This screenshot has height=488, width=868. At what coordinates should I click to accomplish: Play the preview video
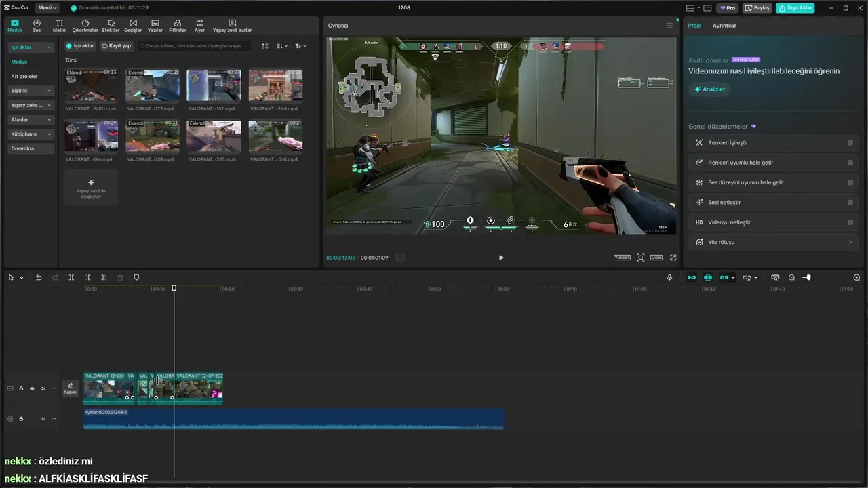pos(501,258)
